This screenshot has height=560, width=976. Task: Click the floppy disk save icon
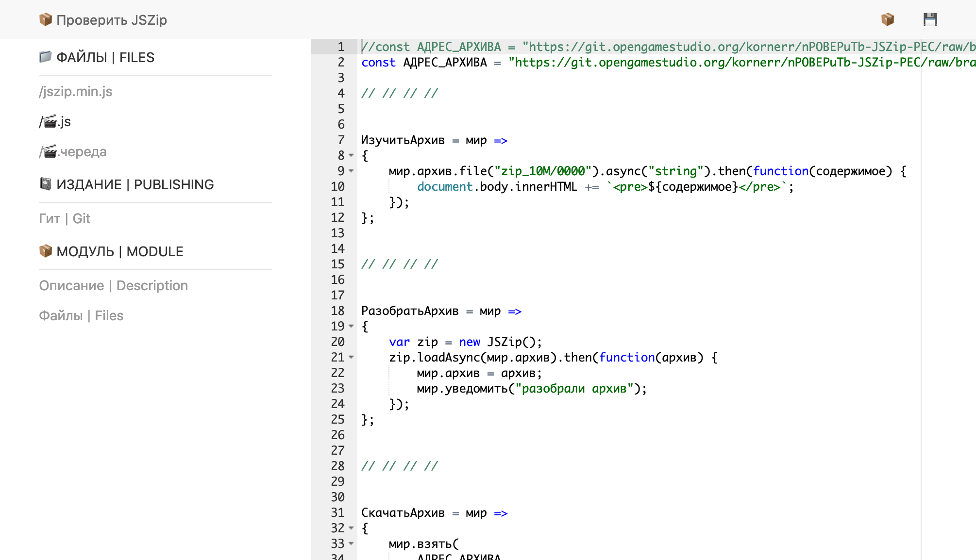pyautogui.click(x=930, y=19)
